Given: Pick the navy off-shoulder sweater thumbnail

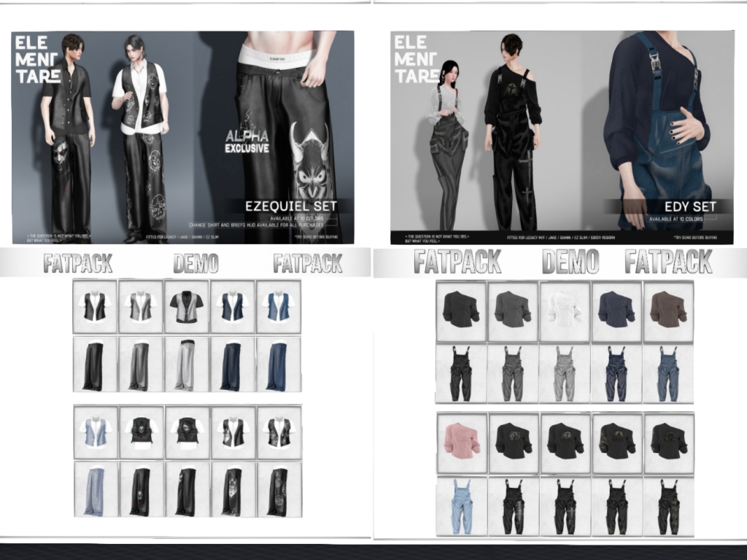Looking at the screenshot, I should (616, 309).
